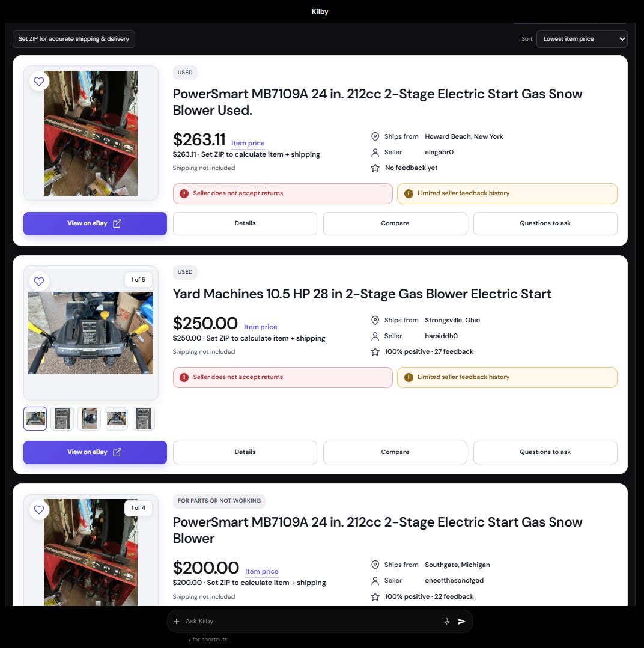Click the Item price link next to $200.00

point(262,571)
